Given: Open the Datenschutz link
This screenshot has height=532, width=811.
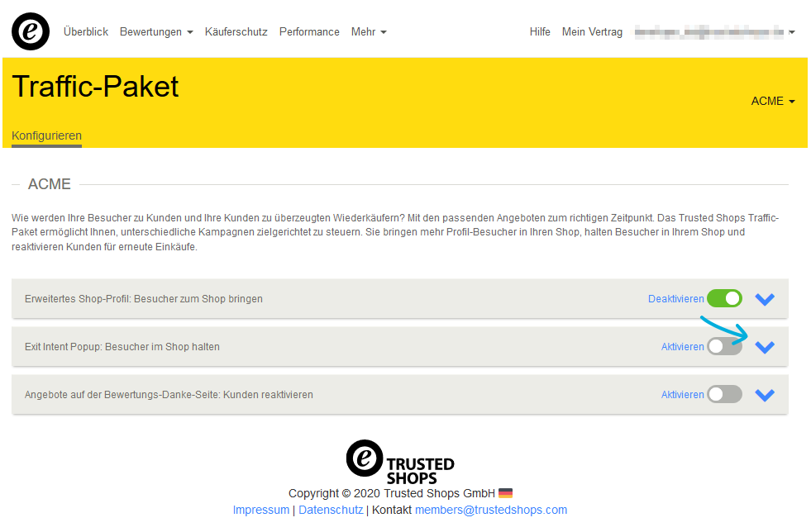Looking at the screenshot, I should point(331,510).
